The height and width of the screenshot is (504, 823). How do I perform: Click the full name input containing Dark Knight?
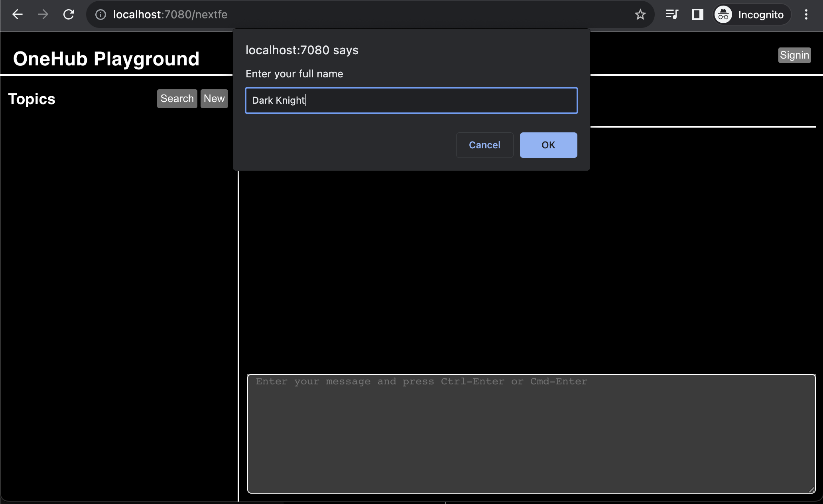click(x=411, y=100)
